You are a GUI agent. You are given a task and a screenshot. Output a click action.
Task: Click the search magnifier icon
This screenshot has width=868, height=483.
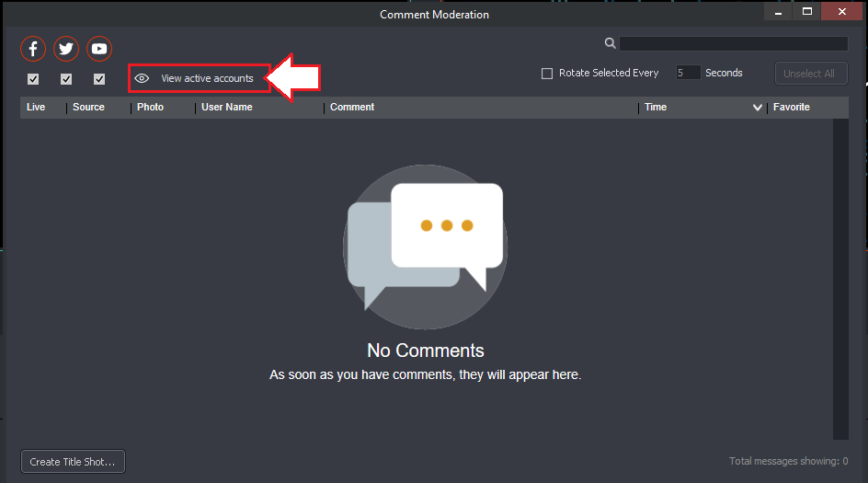pos(610,43)
